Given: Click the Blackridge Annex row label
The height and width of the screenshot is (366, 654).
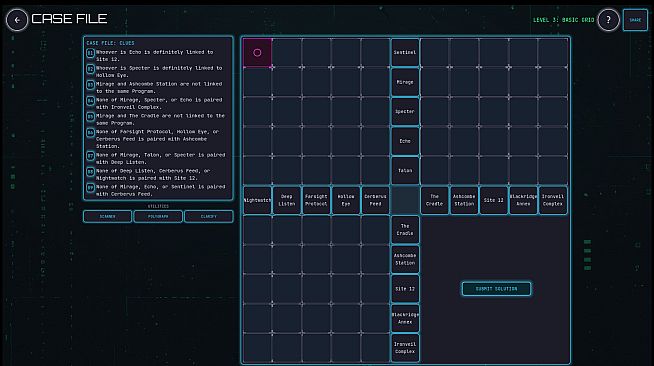Looking at the screenshot, I should click(x=405, y=318).
